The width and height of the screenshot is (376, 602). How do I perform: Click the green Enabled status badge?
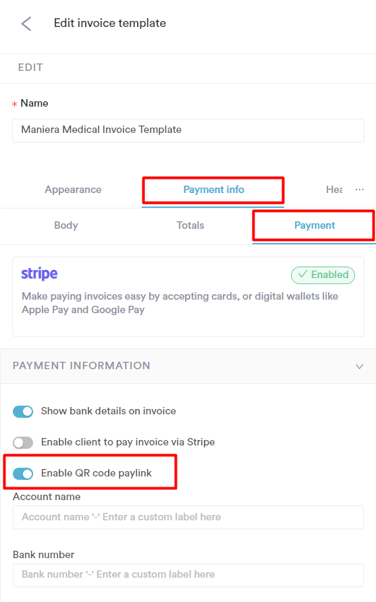[x=323, y=275]
